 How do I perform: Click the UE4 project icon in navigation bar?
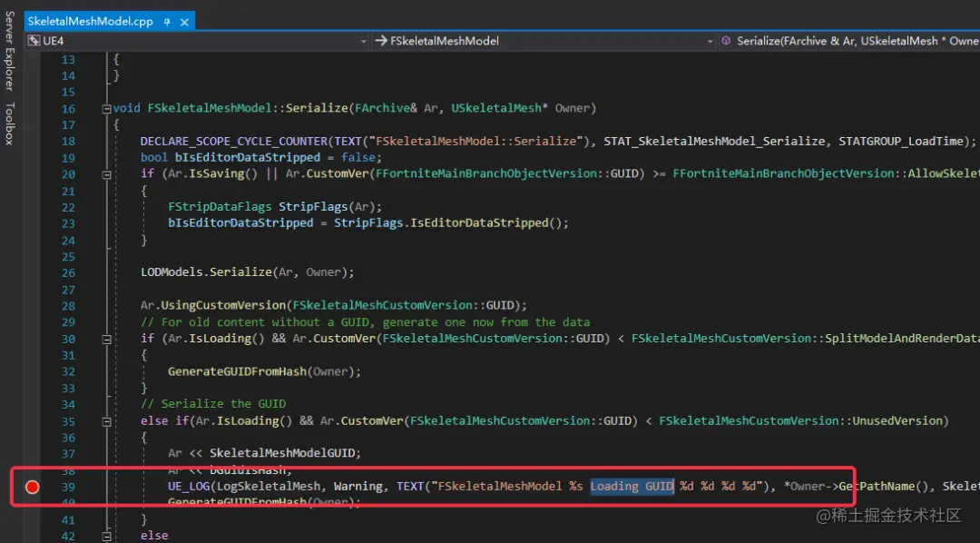point(34,41)
